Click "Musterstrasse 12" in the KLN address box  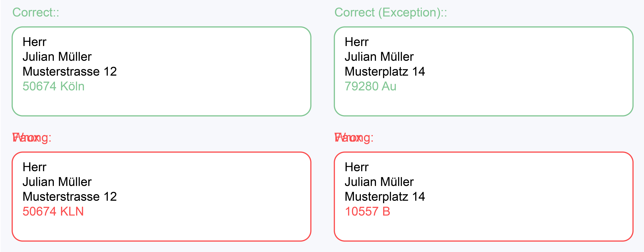(x=70, y=197)
